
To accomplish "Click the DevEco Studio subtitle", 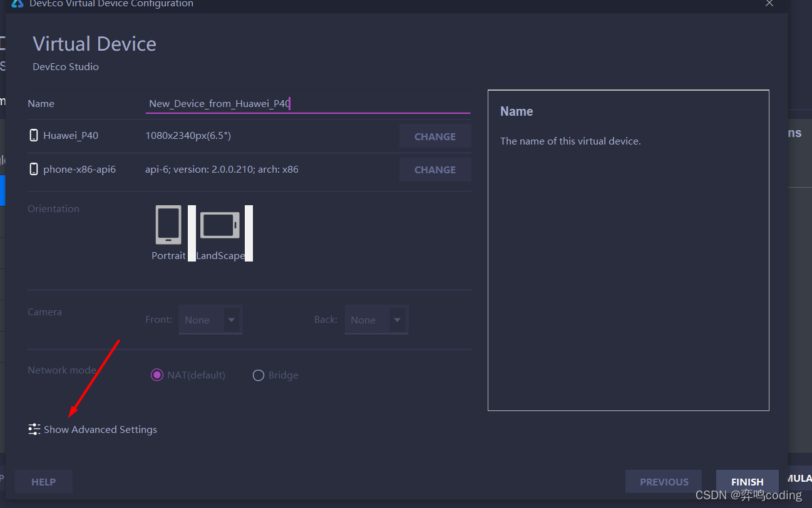I will click(x=66, y=67).
